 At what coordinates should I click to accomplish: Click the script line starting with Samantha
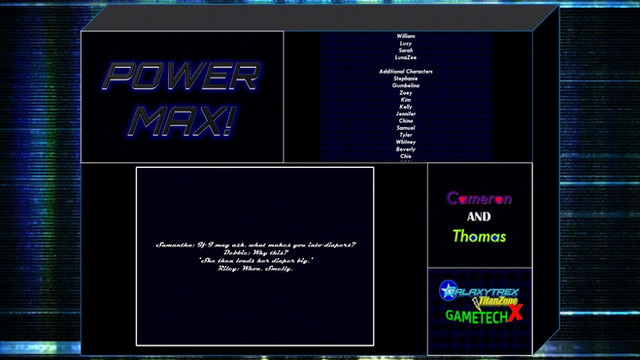pyautogui.click(x=256, y=245)
